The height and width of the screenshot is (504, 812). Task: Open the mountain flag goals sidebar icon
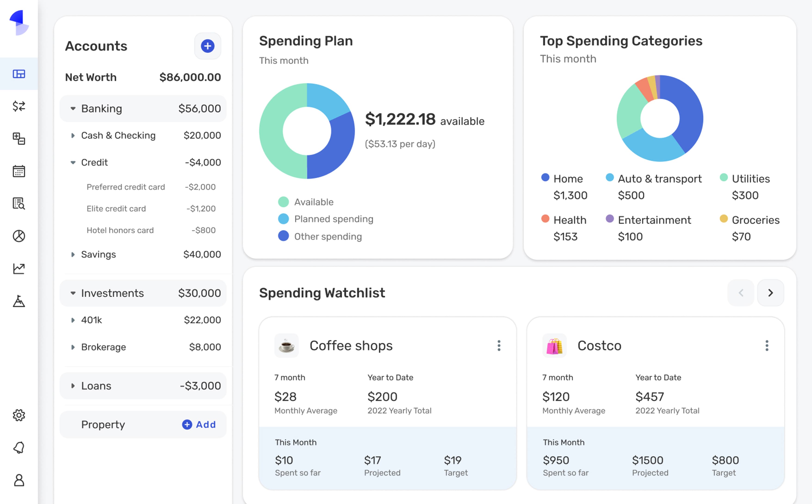coord(19,301)
